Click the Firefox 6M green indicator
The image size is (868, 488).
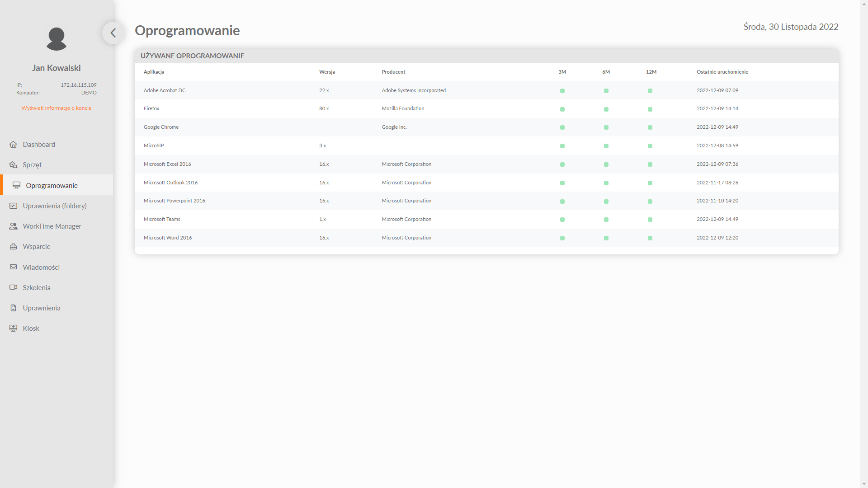click(606, 109)
